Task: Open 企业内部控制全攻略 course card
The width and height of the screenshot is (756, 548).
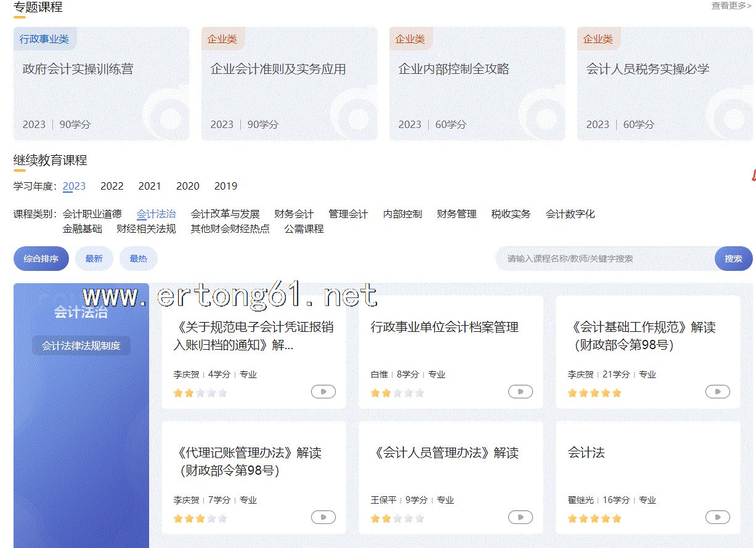Action: coord(477,84)
